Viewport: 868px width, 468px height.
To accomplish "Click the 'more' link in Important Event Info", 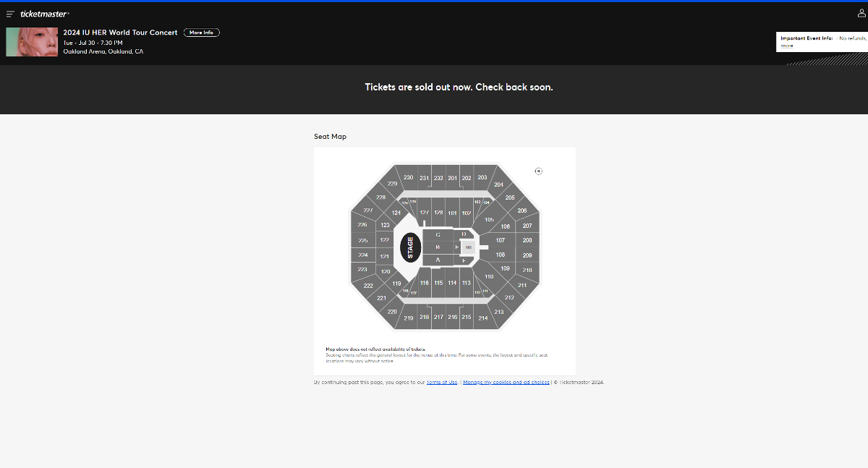I will click(786, 46).
